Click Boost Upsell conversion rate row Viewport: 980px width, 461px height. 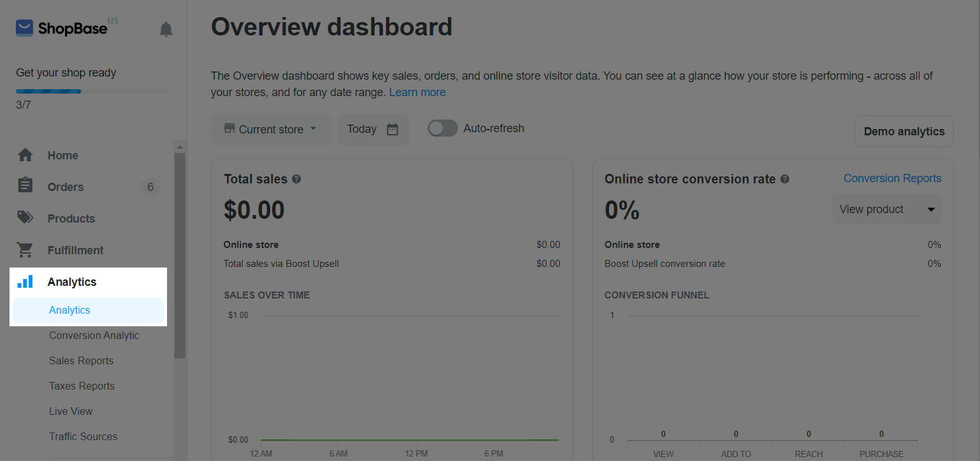[x=772, y=263]
